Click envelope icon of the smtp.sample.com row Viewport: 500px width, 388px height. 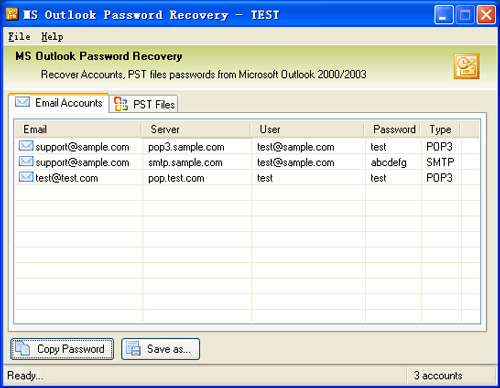pyautogui.click(x=26, y=161)
